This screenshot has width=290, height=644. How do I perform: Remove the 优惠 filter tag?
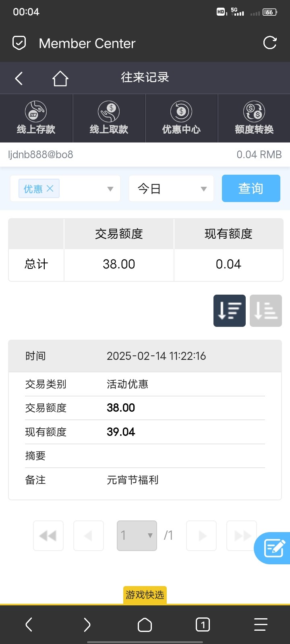tap(50, 188)
